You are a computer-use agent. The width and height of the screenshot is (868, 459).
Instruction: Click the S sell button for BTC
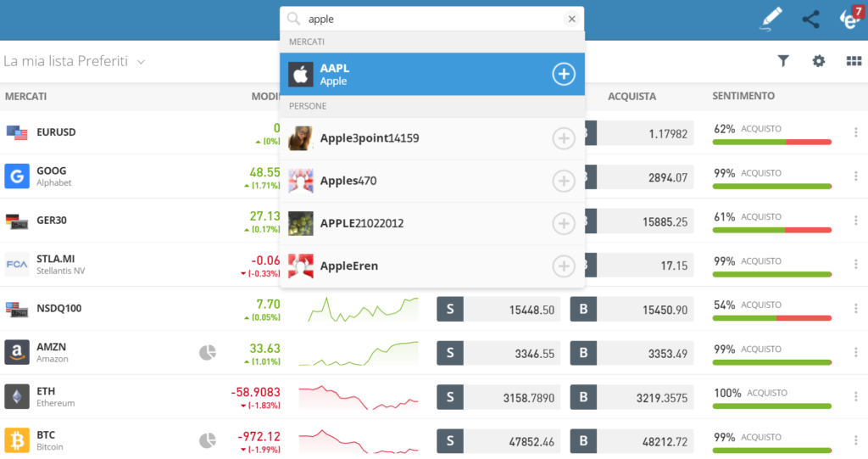click(450, 441)
